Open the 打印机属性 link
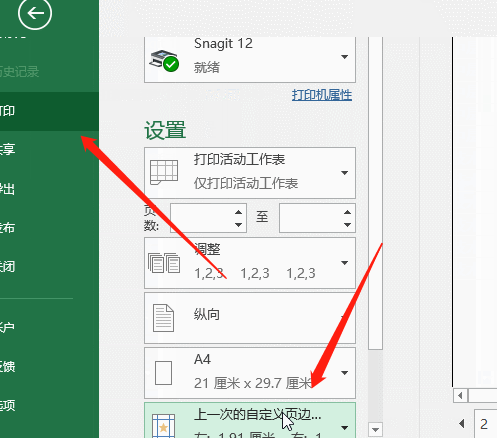The width and height of the screenshot is (497, 438). 322,95
